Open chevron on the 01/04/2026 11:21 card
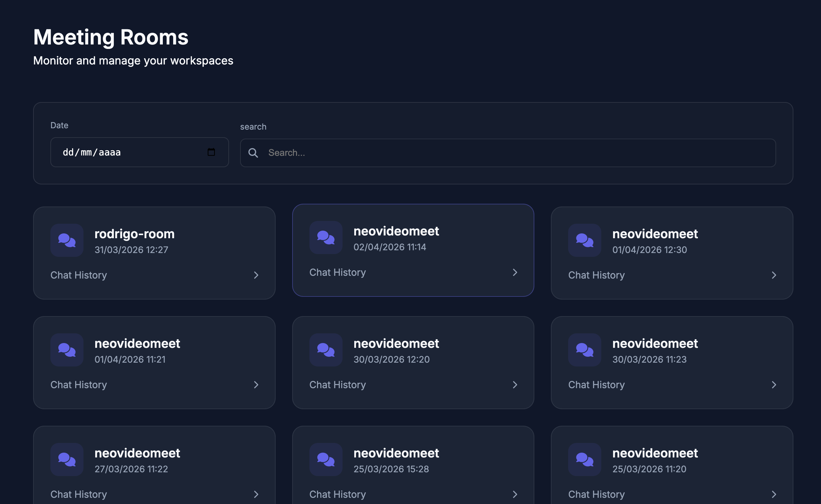 [x=256, y=385]
